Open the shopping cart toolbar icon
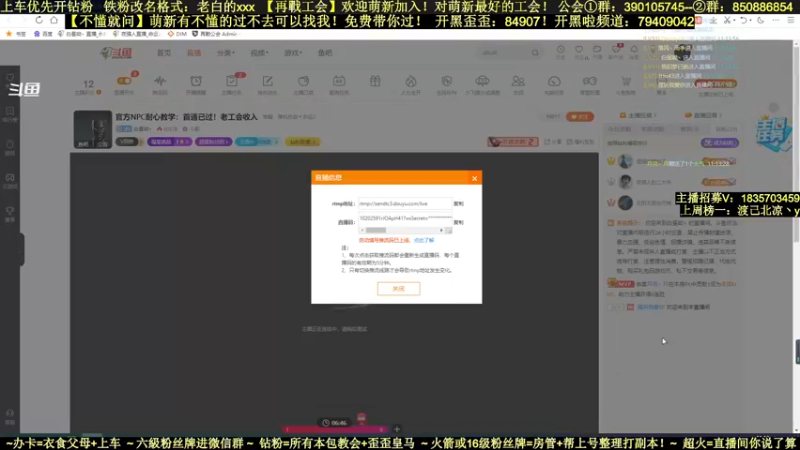Screen dimensions: 800x450 coord(626,81)
